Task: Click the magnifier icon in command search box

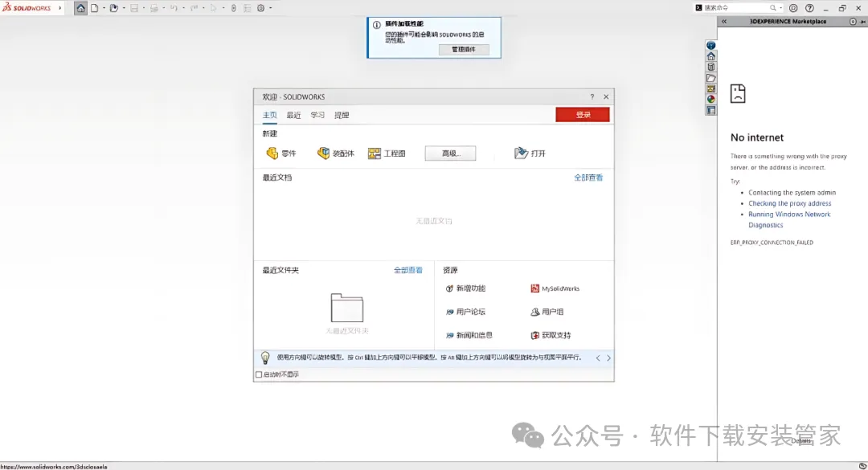Action: tap(773, 8)
